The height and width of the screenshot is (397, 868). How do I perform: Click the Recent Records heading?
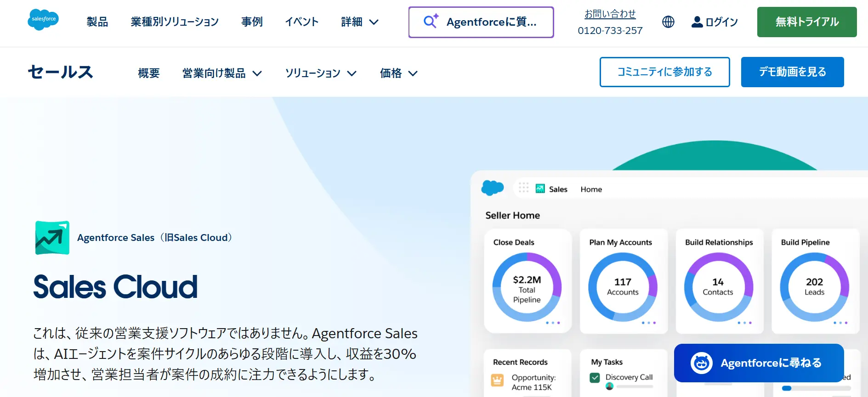[520, 362]
